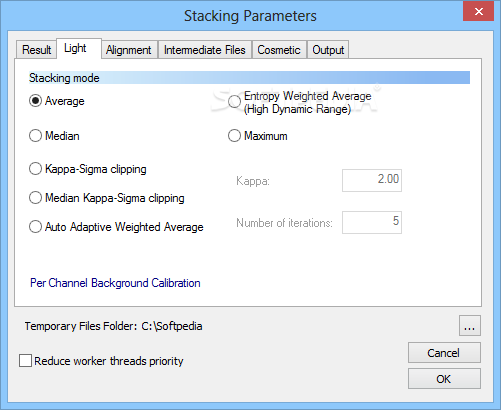This screenshot has width=501, height=410.
Task: Open the Intermediate Files tab
Action: click(x=205, y=50)
